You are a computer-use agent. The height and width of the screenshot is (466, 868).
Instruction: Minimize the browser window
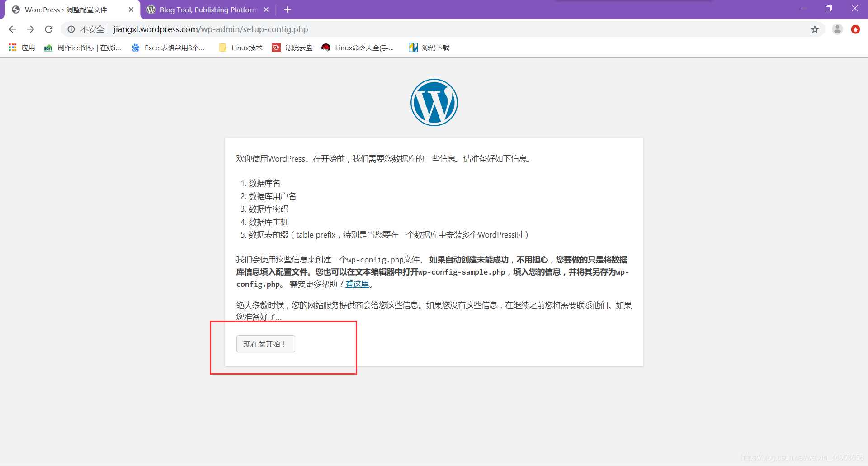tap(803, 9)
